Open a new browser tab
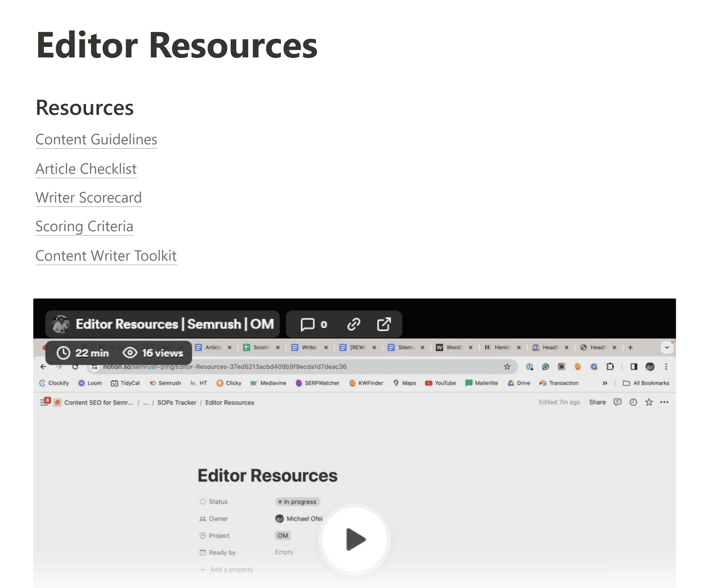The image size is (709, 588). 630,347
